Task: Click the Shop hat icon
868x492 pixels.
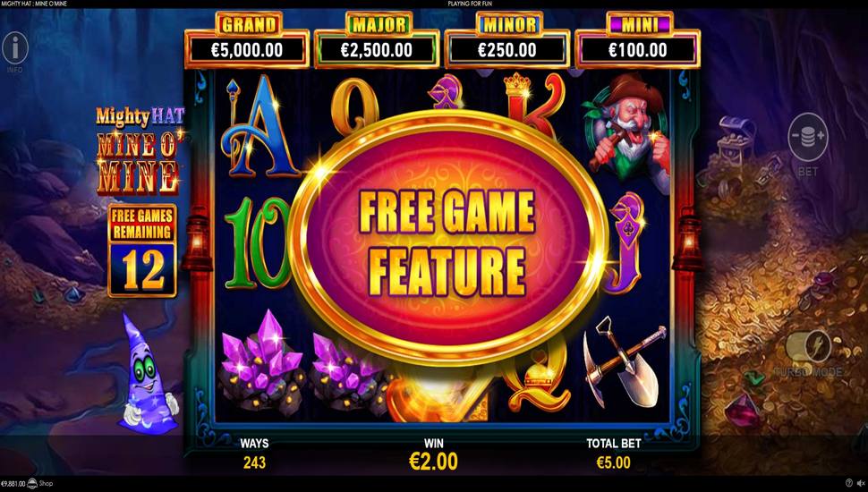Action: (x=32, y=483)
